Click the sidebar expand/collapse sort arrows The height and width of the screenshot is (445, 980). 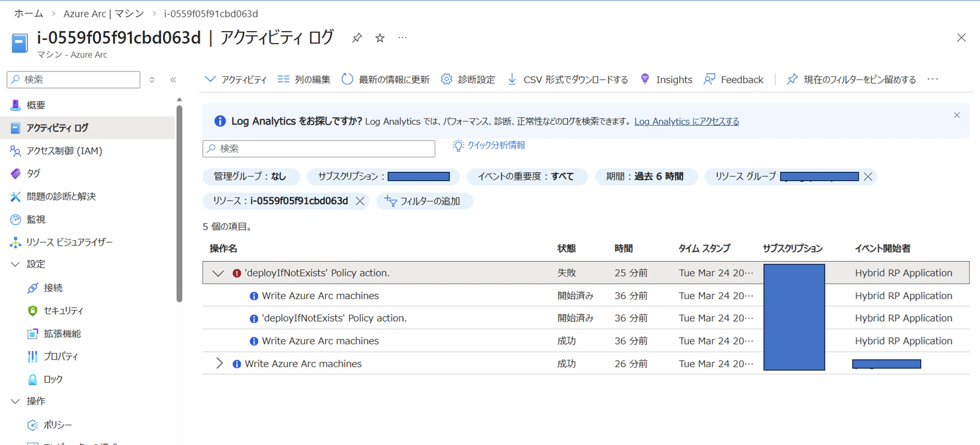coord(152,80)
